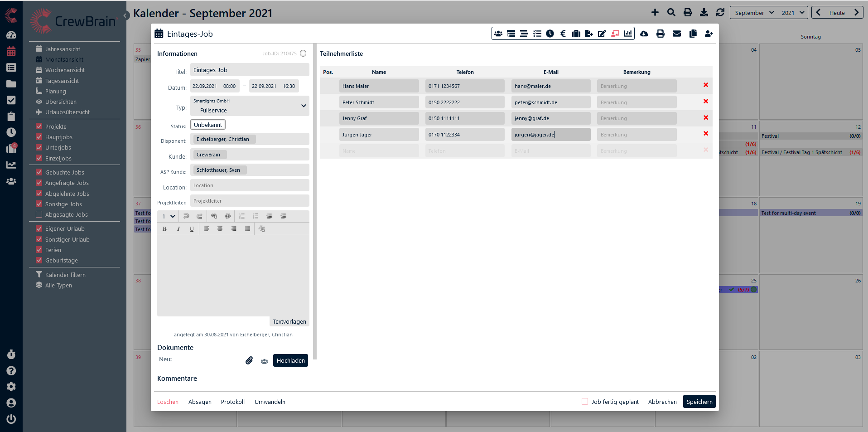Open the September month dropdown
The height and width of the screenshot is (432, 868).
[754, 13]
